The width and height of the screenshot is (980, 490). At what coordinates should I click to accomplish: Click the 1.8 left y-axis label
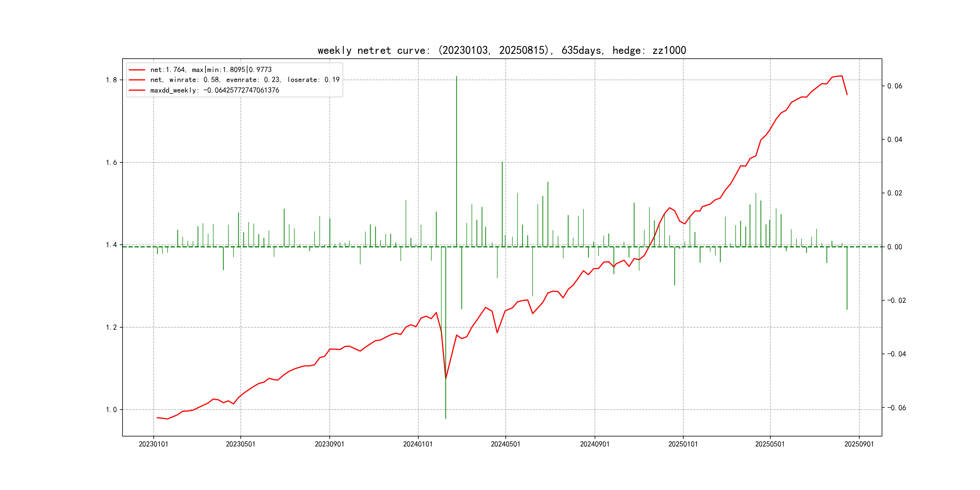pos(111,80)
